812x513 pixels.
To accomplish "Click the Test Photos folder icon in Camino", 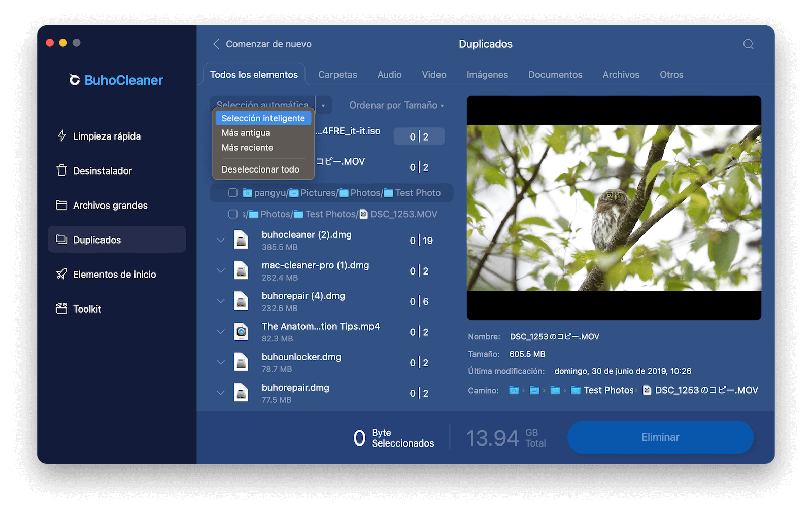I will 576,390.
